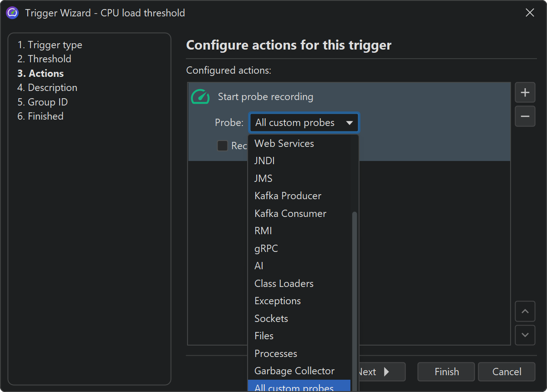This screenshot has width=547, height=392.
Task: Click the JProfiler app icon in title bar
Action: tap(12, 13)
